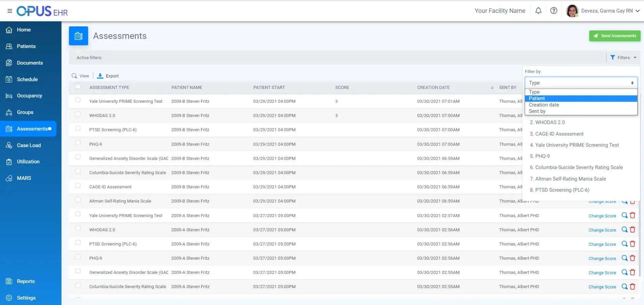This screenshot has width=644, height=305.
Task: Click Change Score for Yale University PRIME Screening Test
Action: 602,216
